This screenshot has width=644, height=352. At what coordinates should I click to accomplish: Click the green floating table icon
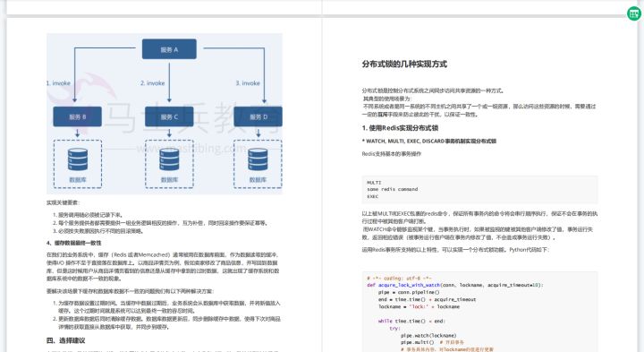tap(634, 13)
